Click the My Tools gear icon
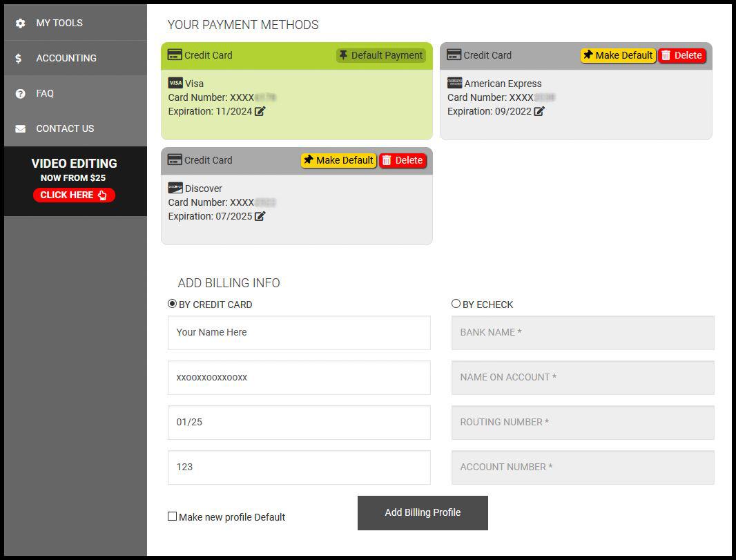Viewport: 736px width, 560px height. pyautogui.click(x=19, y=23)
